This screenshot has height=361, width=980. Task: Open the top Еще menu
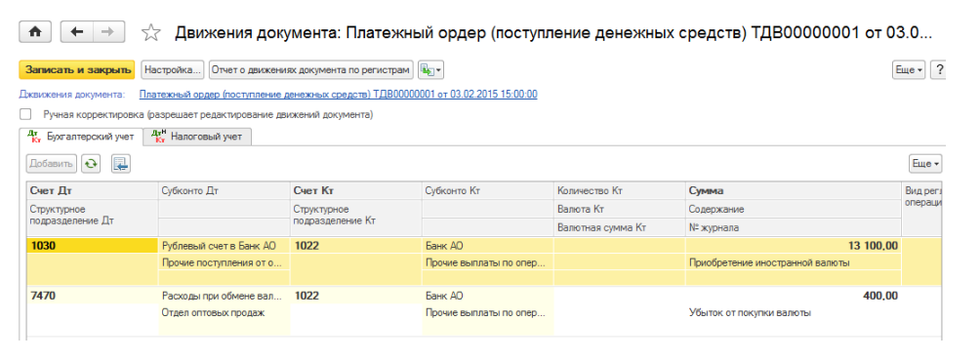pos(909,70)
